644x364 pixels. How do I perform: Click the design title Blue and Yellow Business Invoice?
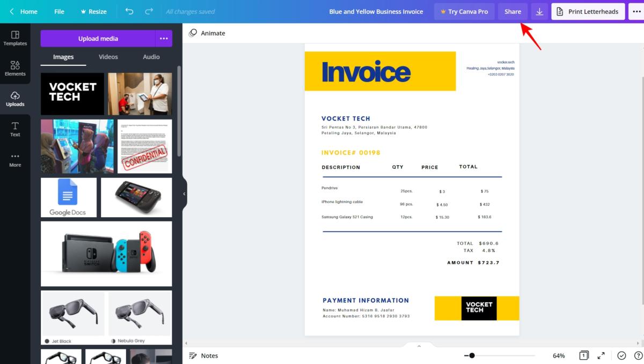(x=376, y=11)
